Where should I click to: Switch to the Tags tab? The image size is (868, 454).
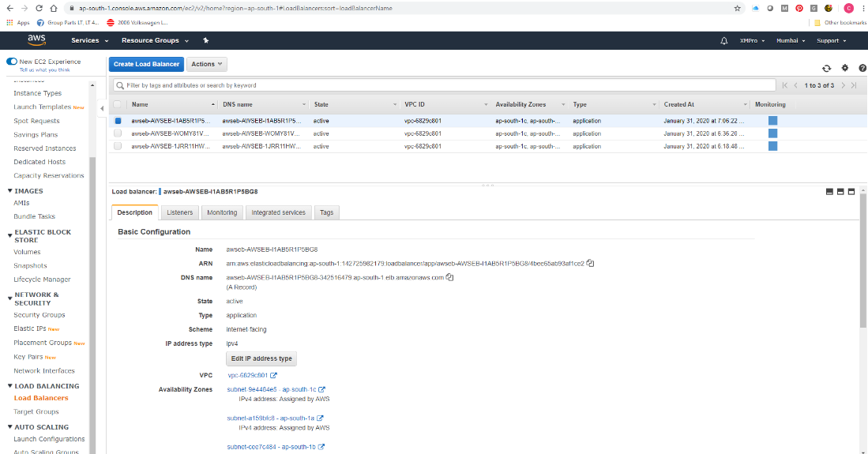[x=327, y=212]
